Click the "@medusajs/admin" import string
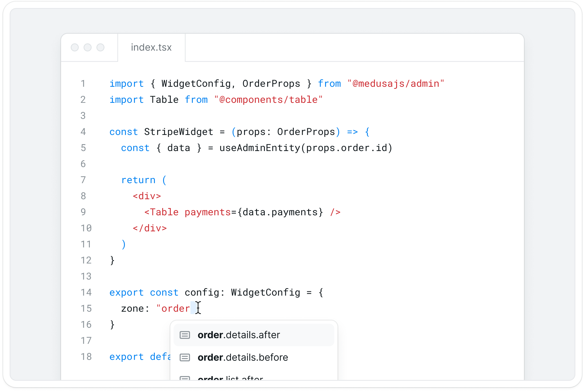 396,84
